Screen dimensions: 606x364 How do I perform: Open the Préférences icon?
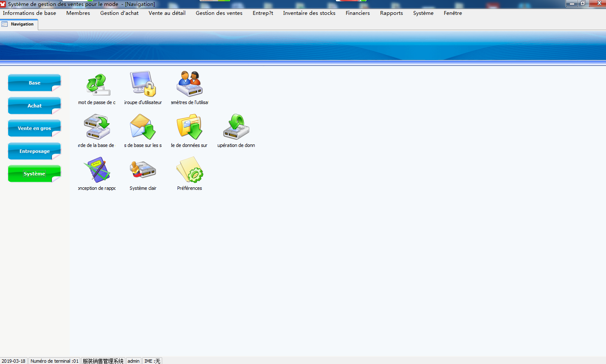pyautogui.click(x=189, y=170)
